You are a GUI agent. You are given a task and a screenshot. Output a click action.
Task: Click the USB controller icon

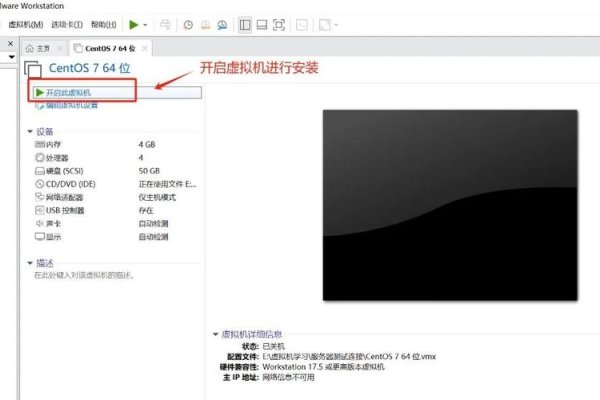[40, 210]
